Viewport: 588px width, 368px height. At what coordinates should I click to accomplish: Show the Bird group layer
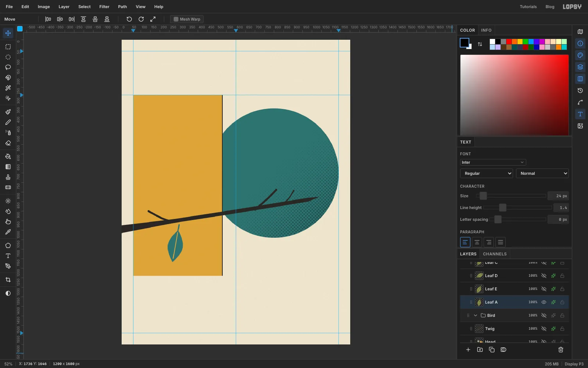pyautogui.click(x=544, y=315)
